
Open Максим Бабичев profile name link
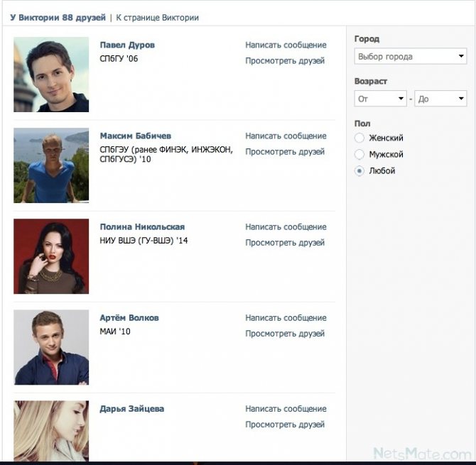pyautogui.click(x=136, y=136)
